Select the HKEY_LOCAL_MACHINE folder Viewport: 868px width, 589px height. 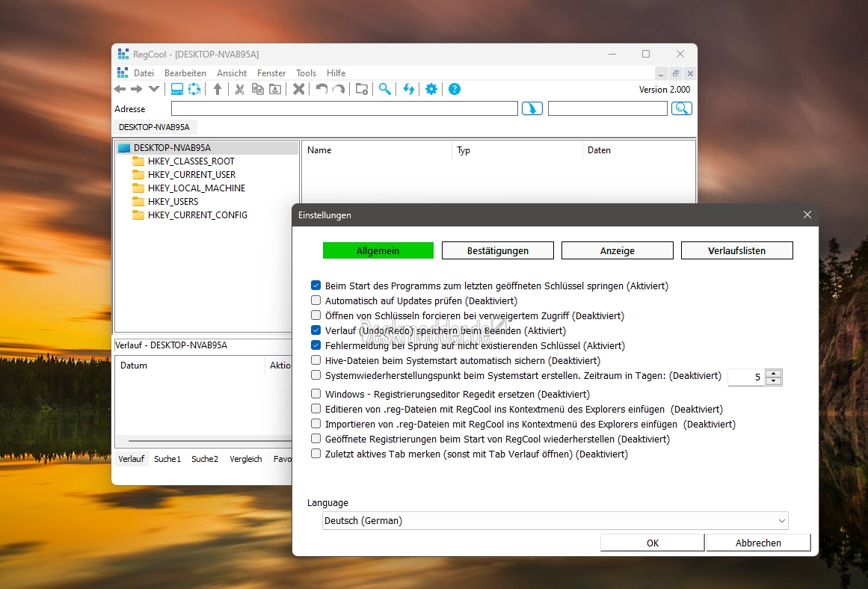point(197,188)
